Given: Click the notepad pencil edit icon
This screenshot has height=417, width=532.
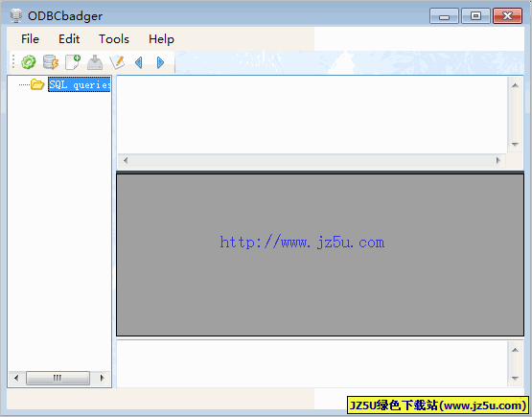Looking at the screenshot, I should click(x=117, y=62).
